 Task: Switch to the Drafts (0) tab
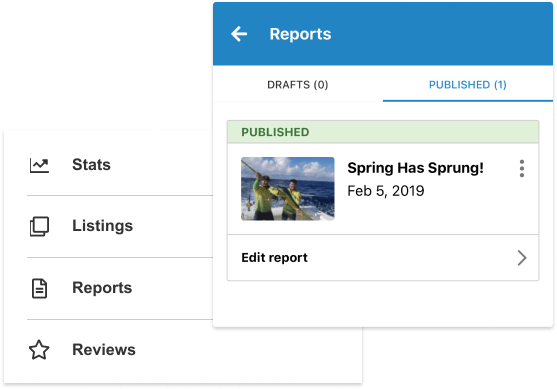click(x=298, y=85)
